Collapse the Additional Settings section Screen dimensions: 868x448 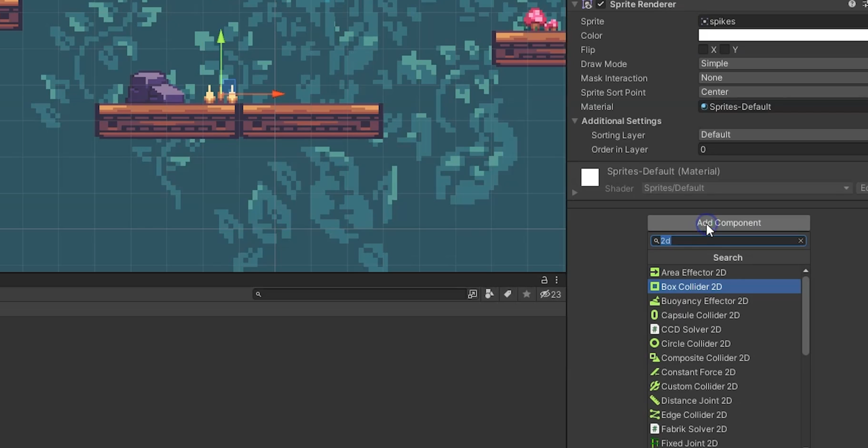575,121
